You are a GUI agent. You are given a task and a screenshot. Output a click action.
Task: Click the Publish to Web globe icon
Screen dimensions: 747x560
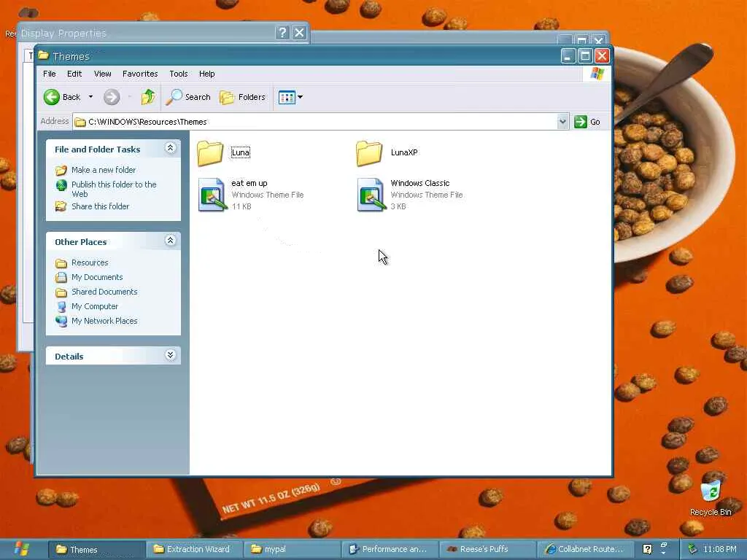[x=61, y=185]
